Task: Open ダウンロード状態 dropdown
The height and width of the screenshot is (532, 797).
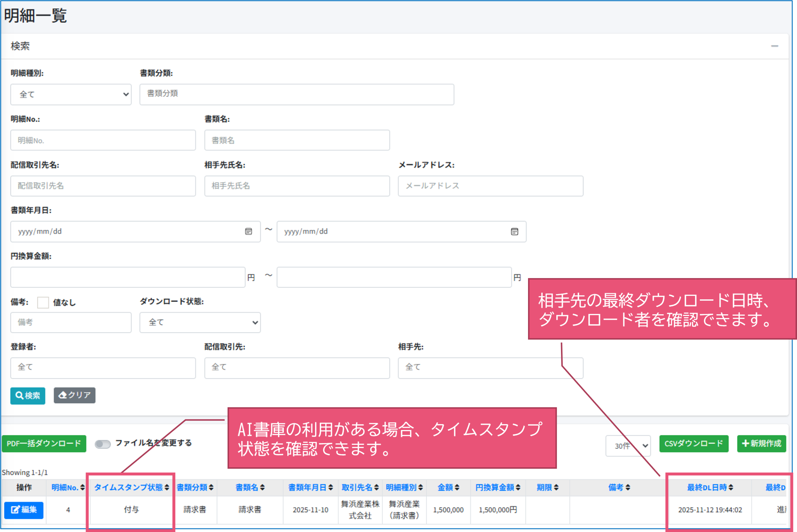Action: [200, 322]
